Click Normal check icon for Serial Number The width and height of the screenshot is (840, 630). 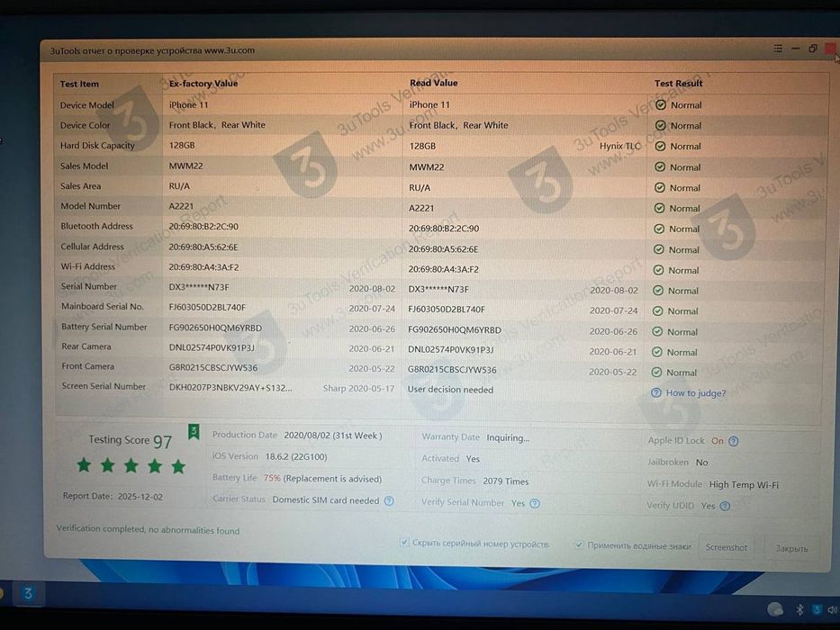[x=658, y=291]
